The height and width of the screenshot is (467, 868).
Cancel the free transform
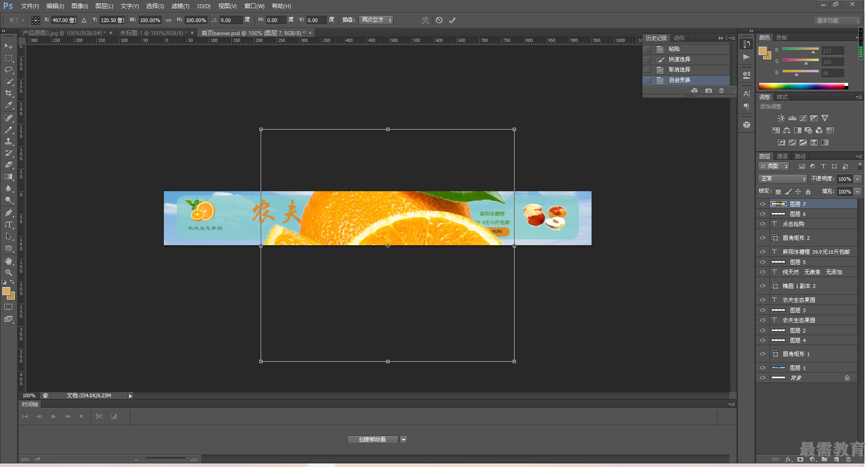(439, 20)
